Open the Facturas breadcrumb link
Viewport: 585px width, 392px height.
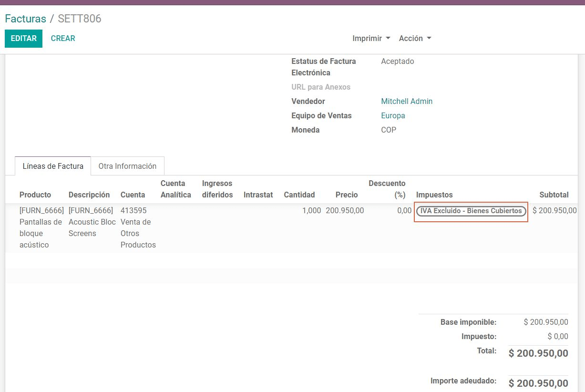pos(25,19)
